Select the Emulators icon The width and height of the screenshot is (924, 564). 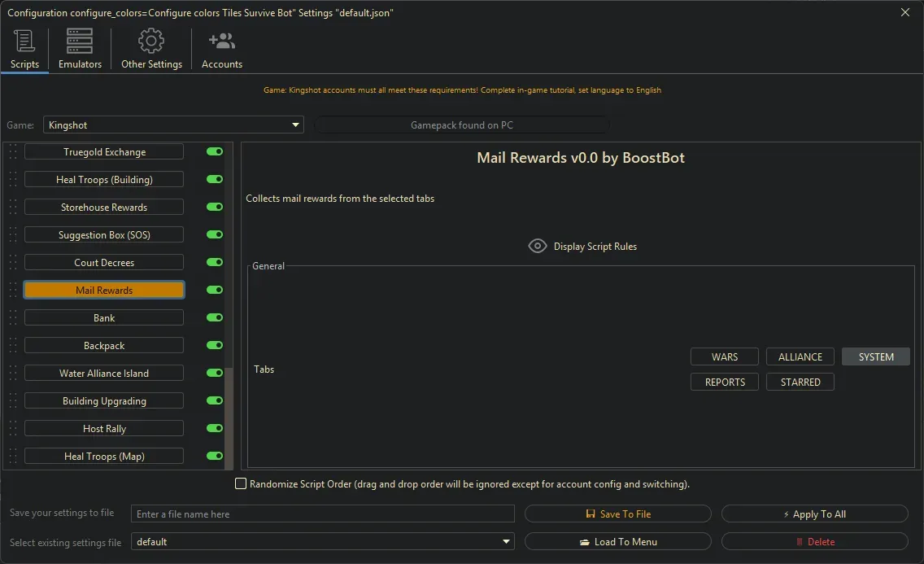[x=79, y=40]
